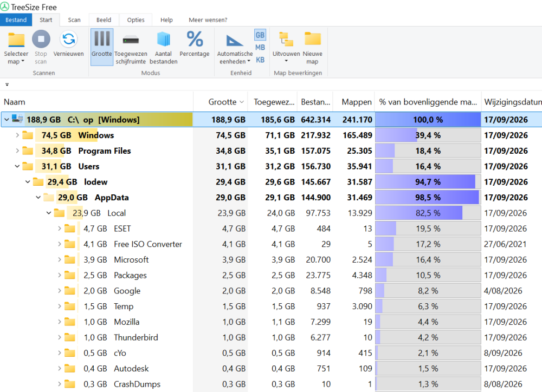Expand the ESET folder node
This screenshot has height=392, width=542.
(x=59, y=228)
